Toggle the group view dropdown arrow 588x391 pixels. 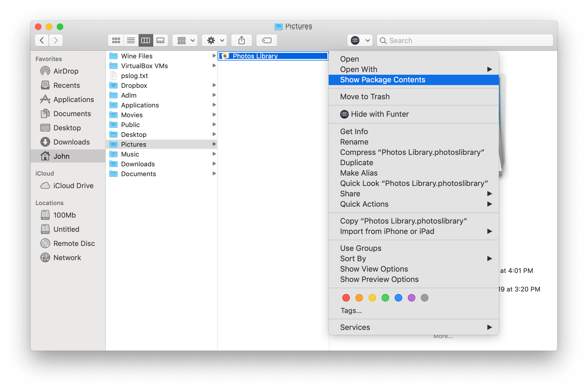point(192,40)
